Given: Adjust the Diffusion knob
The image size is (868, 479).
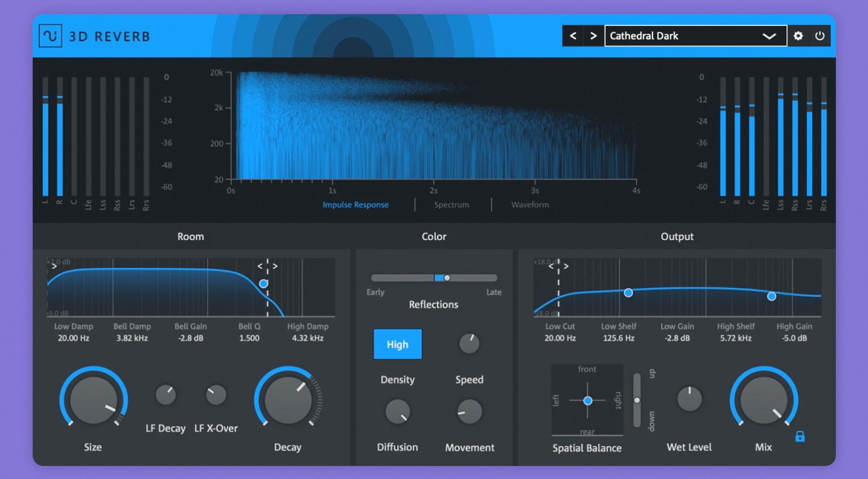Looking at the screenshot, I should point(397,412).
